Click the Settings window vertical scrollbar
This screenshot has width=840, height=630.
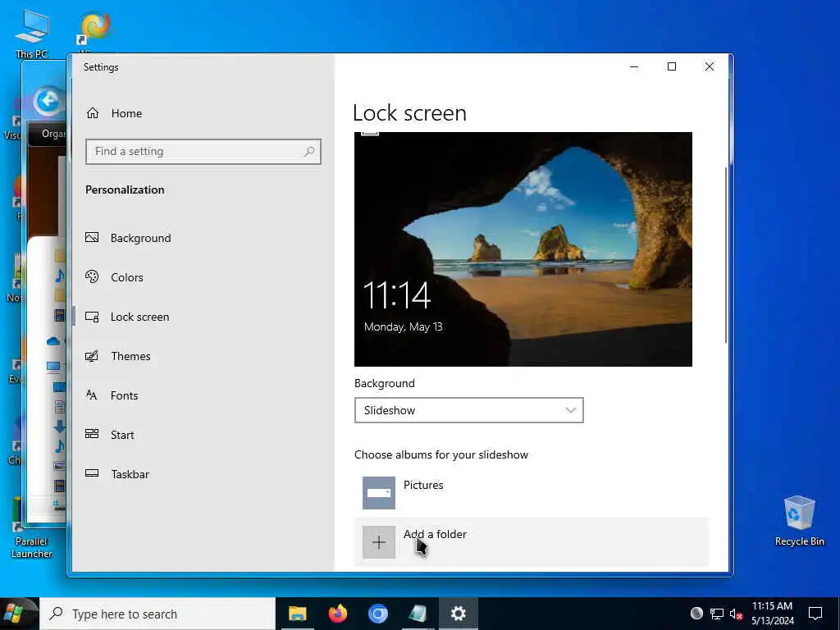pyautogui.click(x=726, y=254)
